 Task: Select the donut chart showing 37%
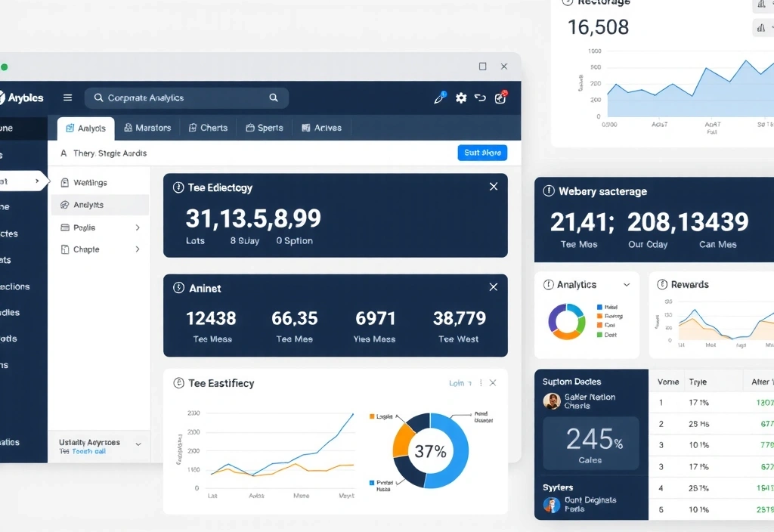(430, 451)
